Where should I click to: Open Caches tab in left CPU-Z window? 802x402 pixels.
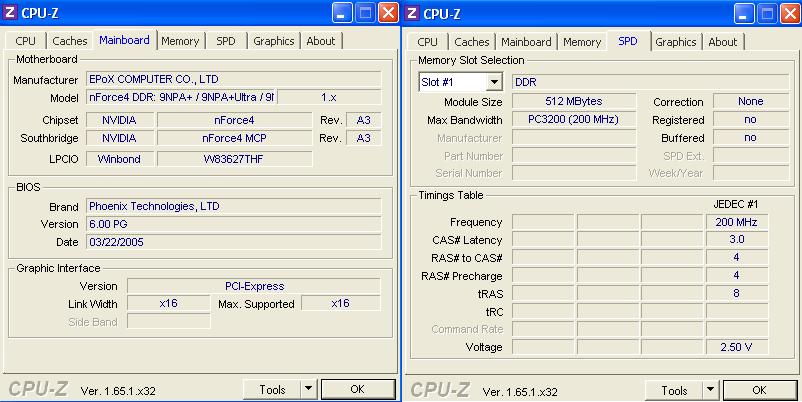(x=70, y=41)
